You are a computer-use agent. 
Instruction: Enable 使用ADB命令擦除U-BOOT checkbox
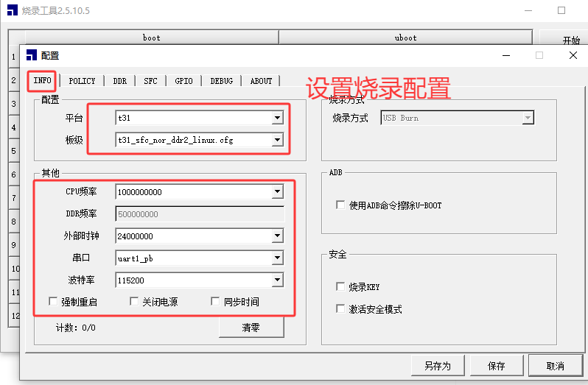click(x=340, y=205)
